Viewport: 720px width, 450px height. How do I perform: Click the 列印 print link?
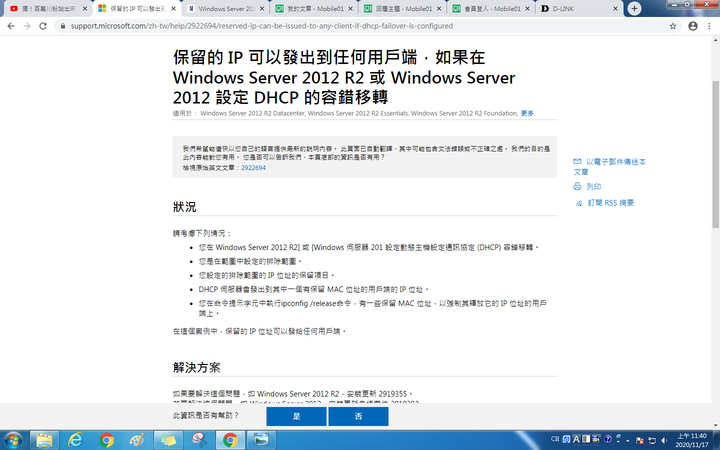(x=593, y=186)
